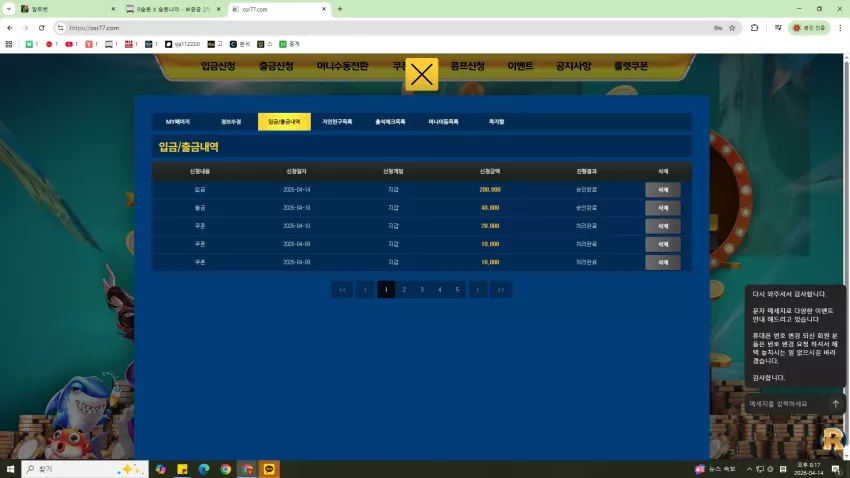The image size is (850, 478).
Task: Open the tab search dropdown arrow
Action: coord(9,9)
